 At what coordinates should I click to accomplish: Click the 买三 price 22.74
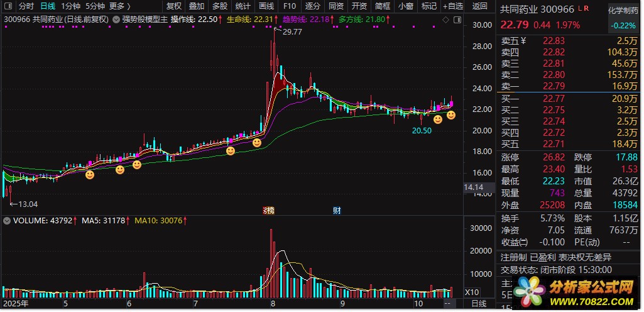(x=554, y=121)
